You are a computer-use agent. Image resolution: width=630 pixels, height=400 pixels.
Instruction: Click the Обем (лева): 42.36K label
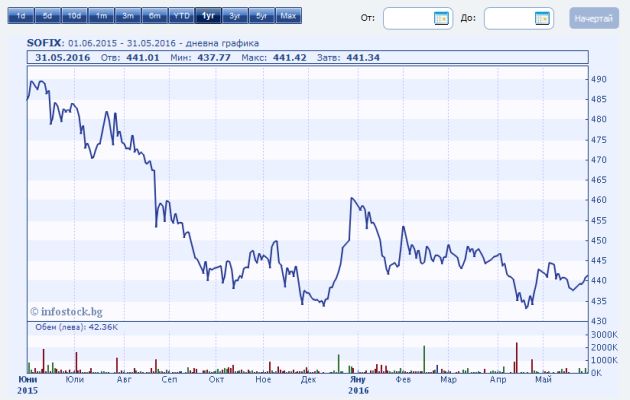[x=76, y=327]
